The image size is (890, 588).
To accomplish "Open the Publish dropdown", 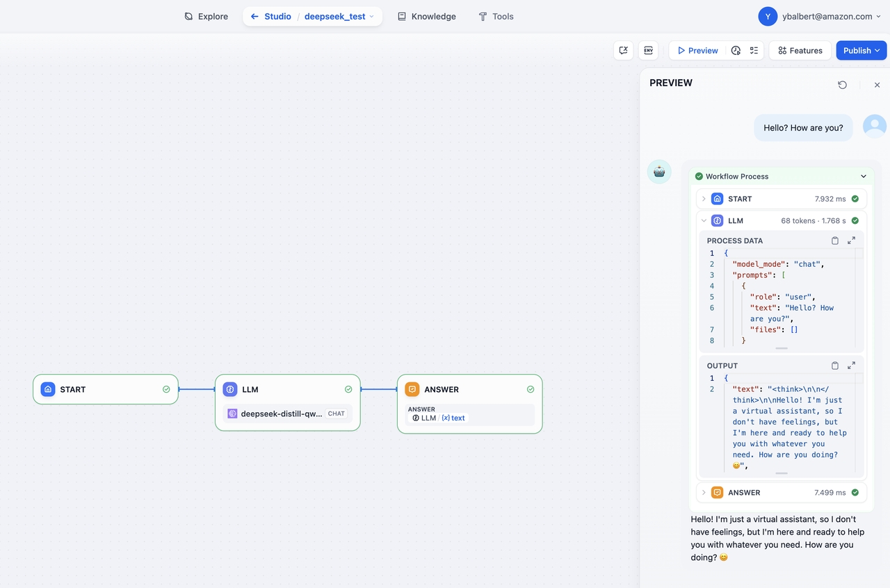I will [x=861, y=51].
